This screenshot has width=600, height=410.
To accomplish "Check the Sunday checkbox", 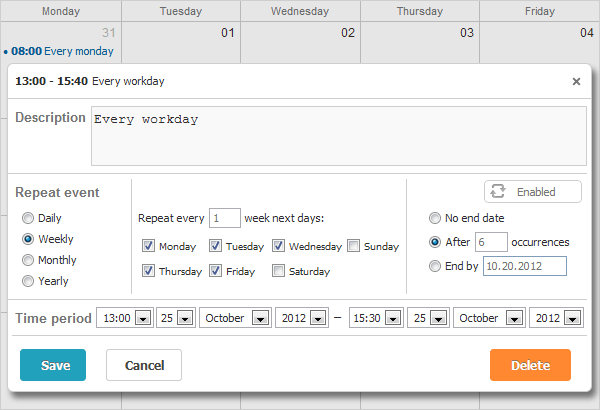I will pyautogui.click(x=353, y=246).
